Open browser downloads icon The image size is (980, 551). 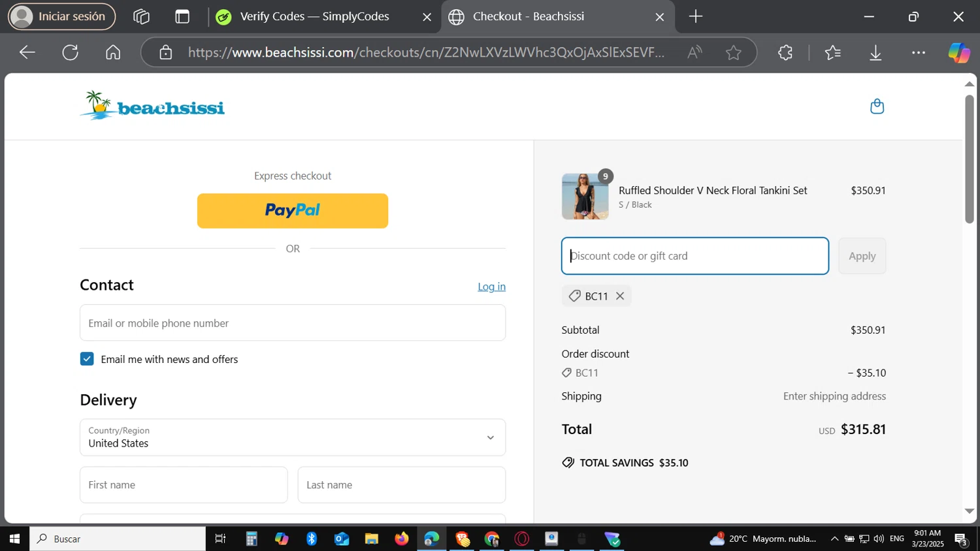875,52
